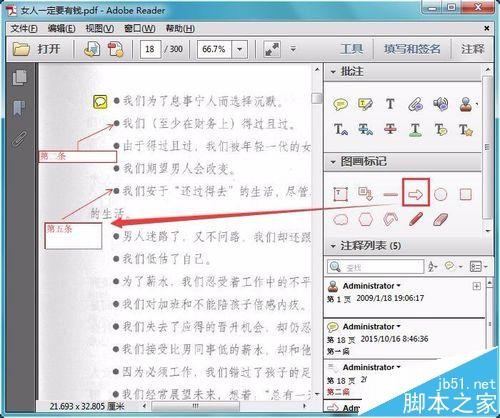500x418 pixels.
Task: Select the text box drawing tool
Action: pyautogui.click(x=340, y=194)
